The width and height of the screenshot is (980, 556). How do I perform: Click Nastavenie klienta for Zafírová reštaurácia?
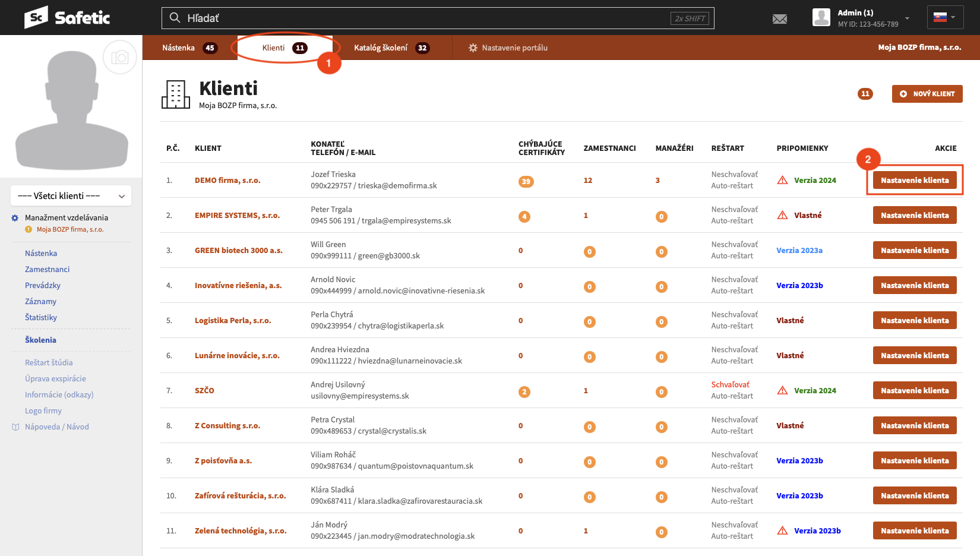915,495
